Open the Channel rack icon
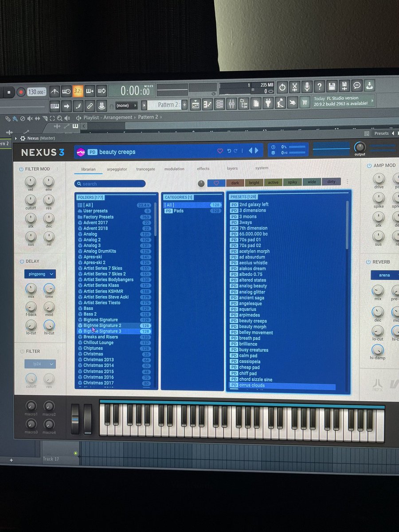The width and height of the screenshot is (399, 532). pos(219,105)
